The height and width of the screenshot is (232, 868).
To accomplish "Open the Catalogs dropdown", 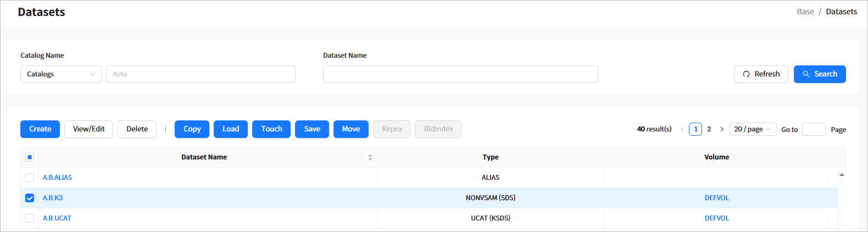I will tap(60, 74).
